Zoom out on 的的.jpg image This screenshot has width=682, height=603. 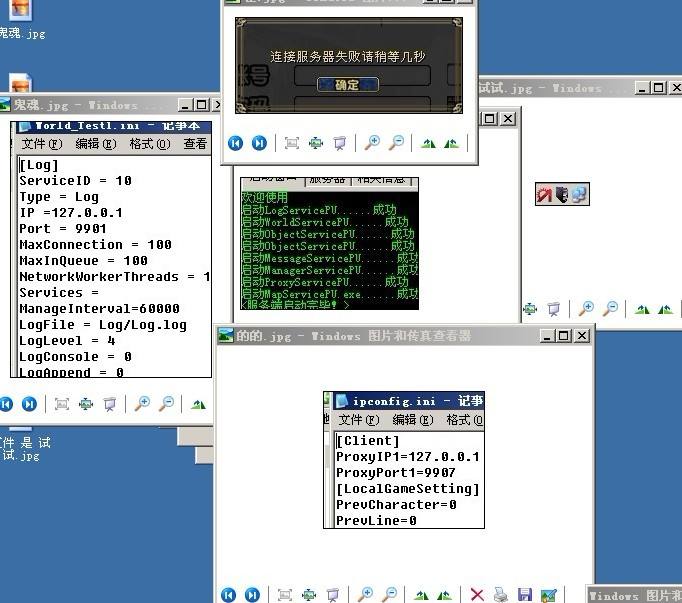pos(390,593)
